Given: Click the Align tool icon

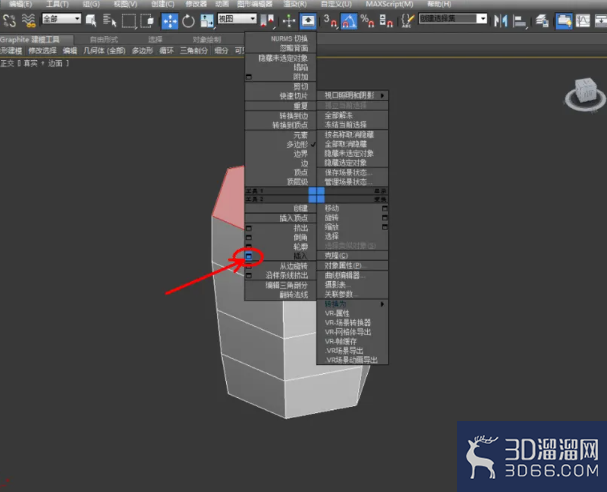Looking at the screenshot, I should tap(520, 21).
